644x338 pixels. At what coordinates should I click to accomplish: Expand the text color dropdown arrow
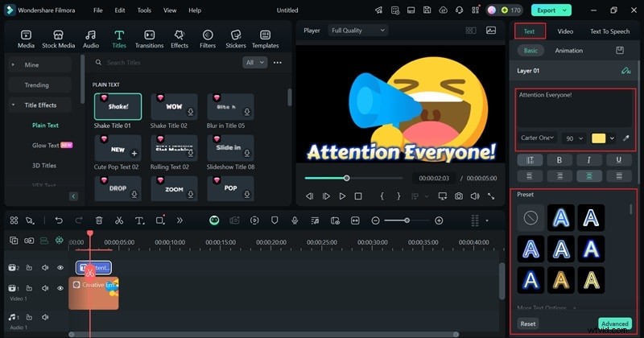612,138
